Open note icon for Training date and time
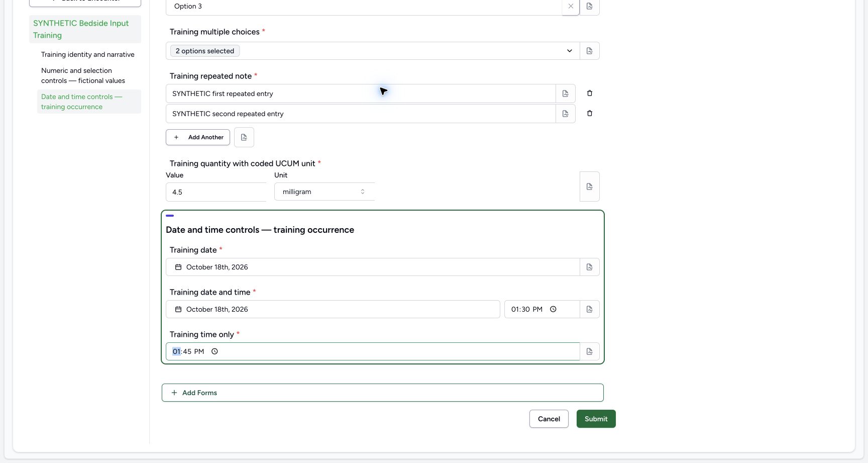The image size is (868, 463). pos(590,309)
